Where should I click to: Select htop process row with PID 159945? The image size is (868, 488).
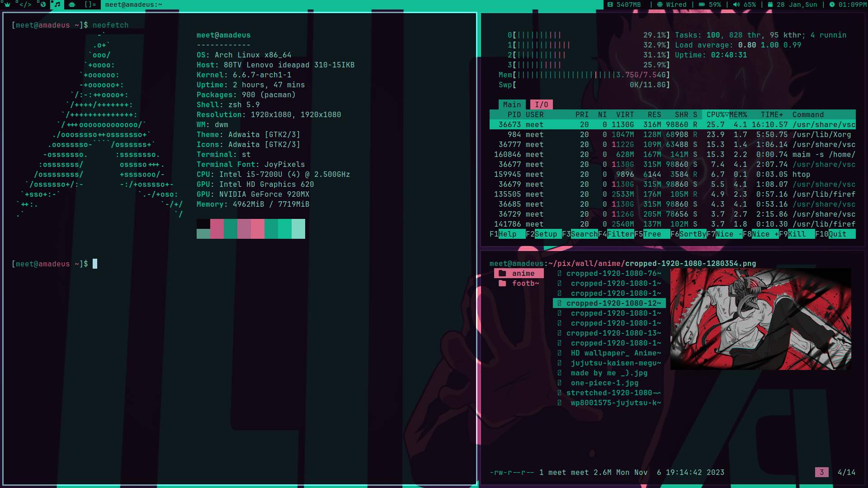pyautogui.click(x=672, y=174)
